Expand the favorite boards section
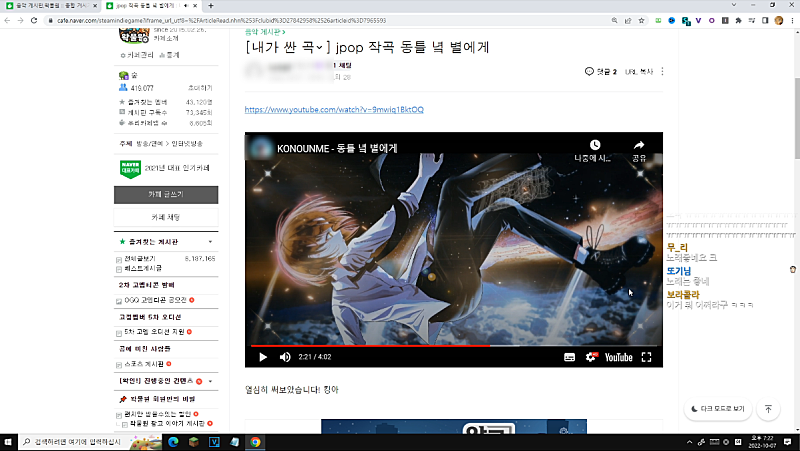The height and width of the screenshot is (451, 800). click(x=210, y=242)
